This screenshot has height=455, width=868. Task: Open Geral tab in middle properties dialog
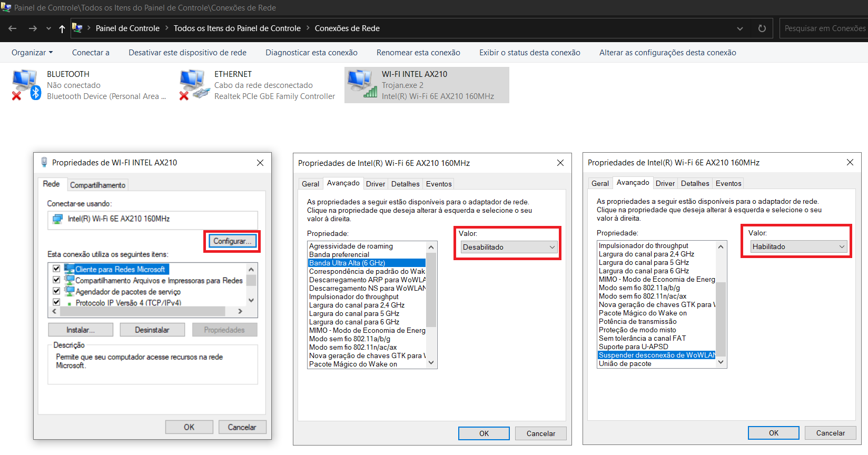point(310,184)
